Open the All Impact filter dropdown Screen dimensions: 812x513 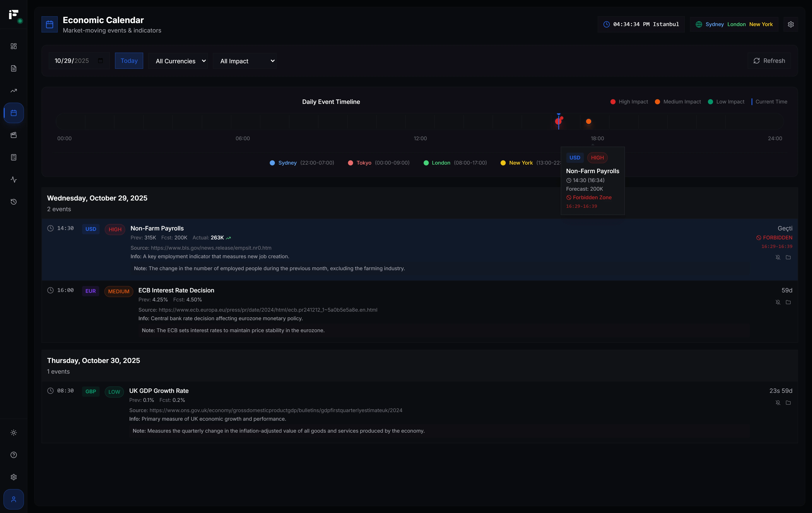click(245, 61)
